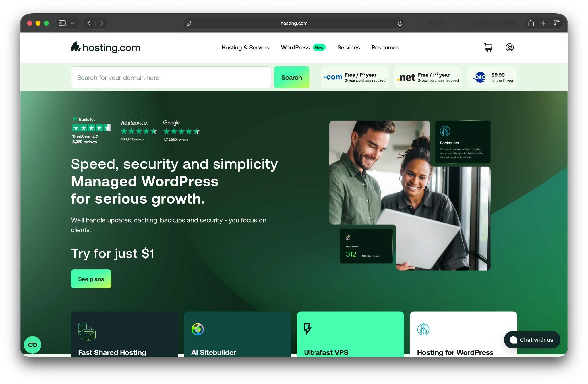Click the Rocket.net card title
The image size is (588, 384).
[449, 143]
